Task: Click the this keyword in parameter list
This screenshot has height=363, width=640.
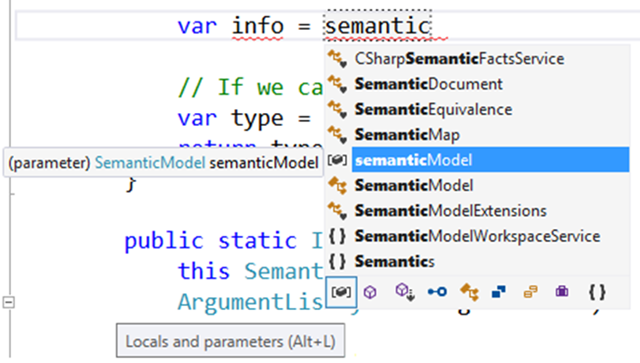Action: (x=204, y=271)
